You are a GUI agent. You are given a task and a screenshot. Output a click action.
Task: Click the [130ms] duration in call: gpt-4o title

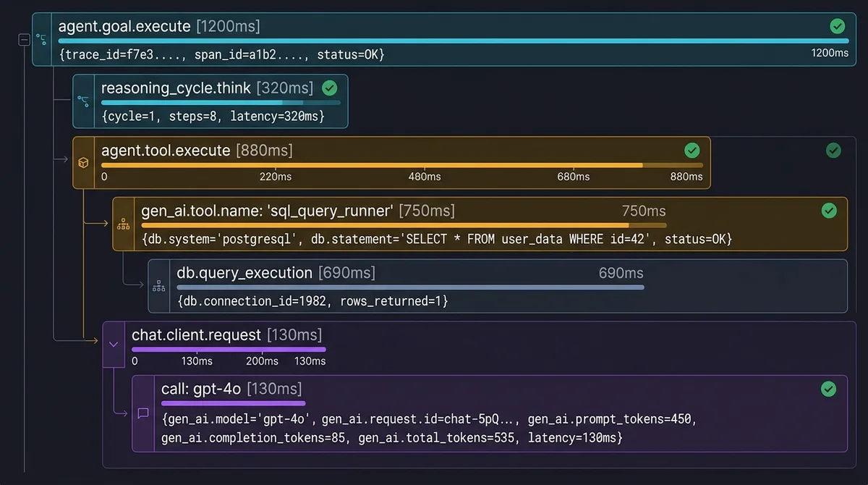click(274, 389)
